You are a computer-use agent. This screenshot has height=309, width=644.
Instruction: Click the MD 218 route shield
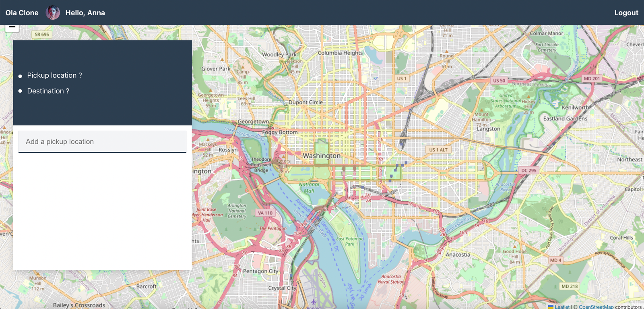(570, 286)
